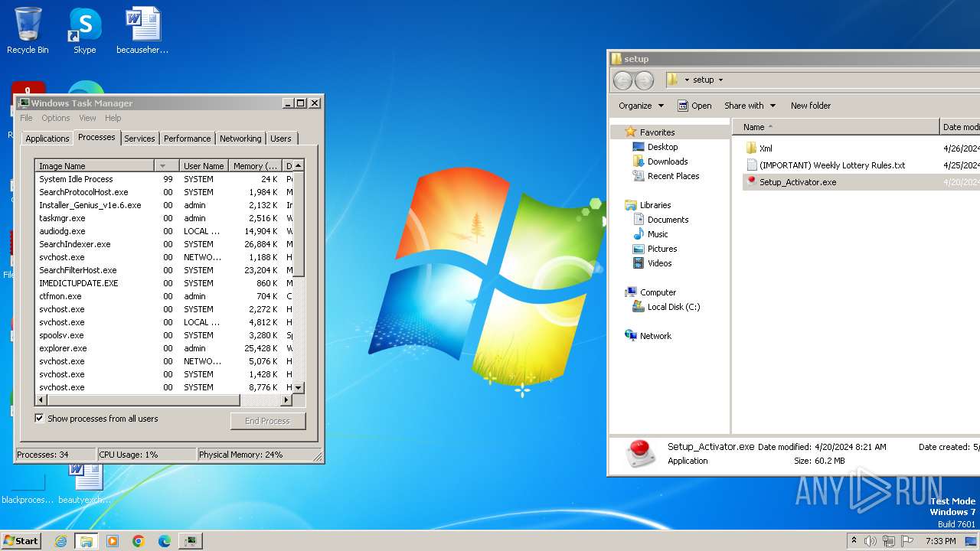Image resolution: width=980 pixels, height=551 pixels.
Task: Click the Back arrow in setup Explorer window
Action: click(x=623, y=80)
